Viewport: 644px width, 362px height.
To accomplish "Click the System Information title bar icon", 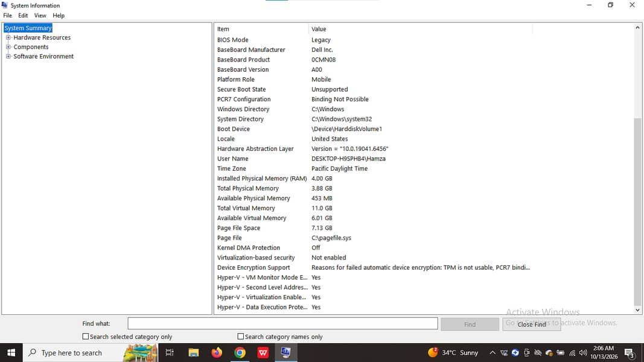I will 4,5.
